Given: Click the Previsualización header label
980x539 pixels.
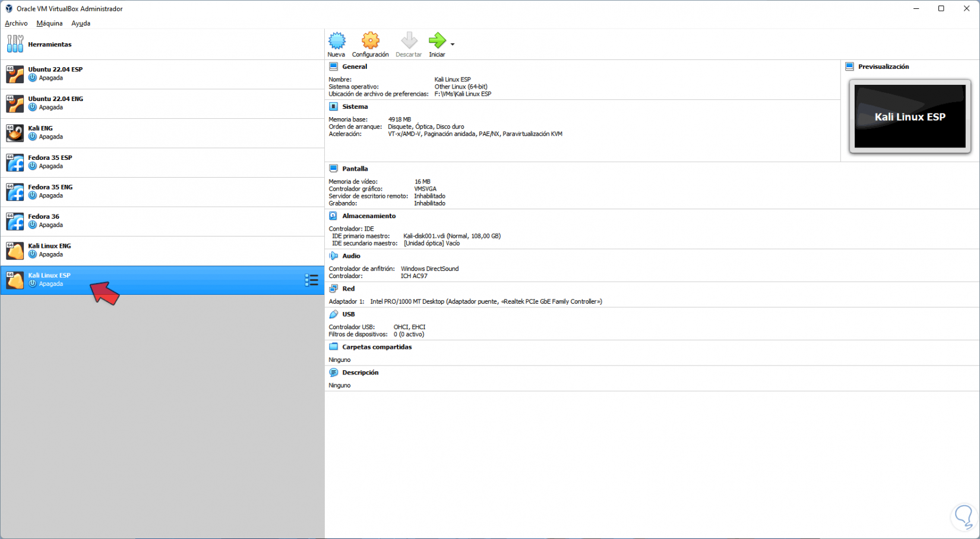Looking at the screenshot, I should (884, 67).
